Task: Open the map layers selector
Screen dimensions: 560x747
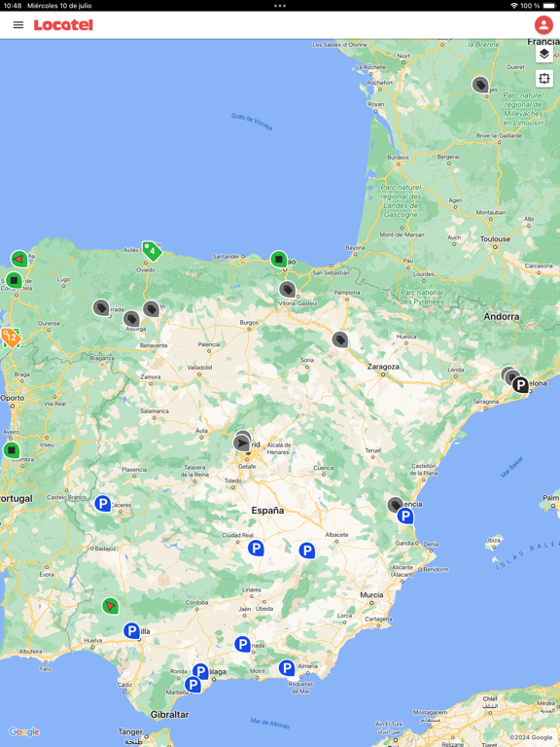Action: click(x=544, y=53)
